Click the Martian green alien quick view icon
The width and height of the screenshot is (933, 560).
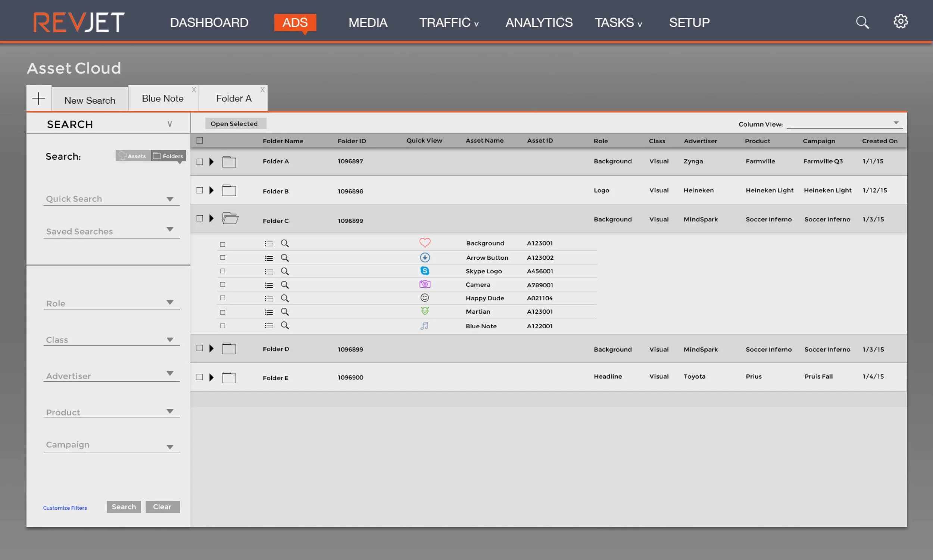[x=425, y=311]
